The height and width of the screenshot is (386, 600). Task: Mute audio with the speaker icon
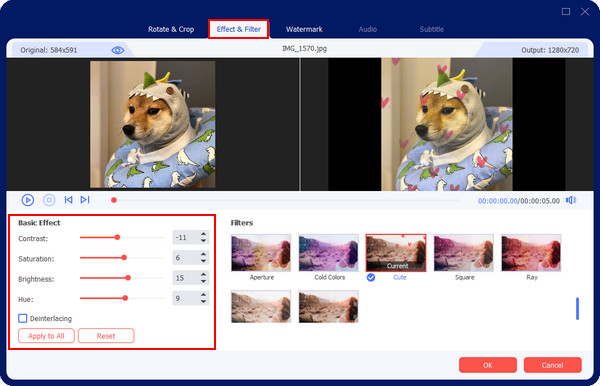pos(571,200)
